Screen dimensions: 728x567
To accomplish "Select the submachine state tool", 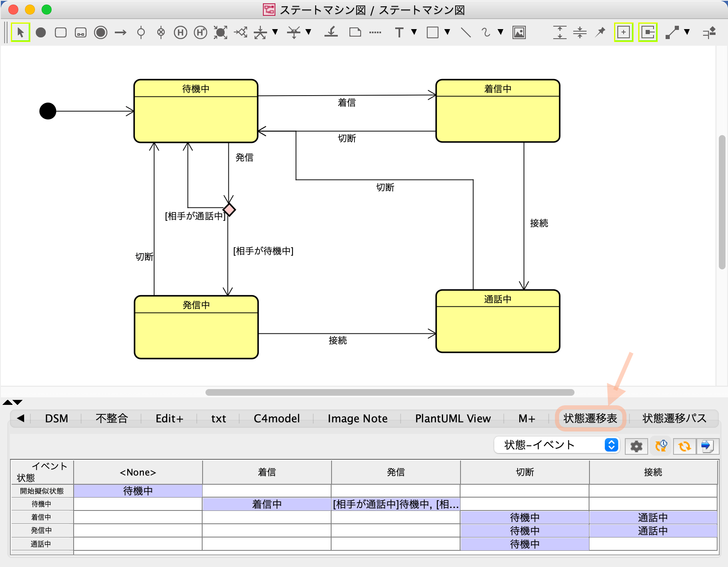I will click(x=81, y=32).
